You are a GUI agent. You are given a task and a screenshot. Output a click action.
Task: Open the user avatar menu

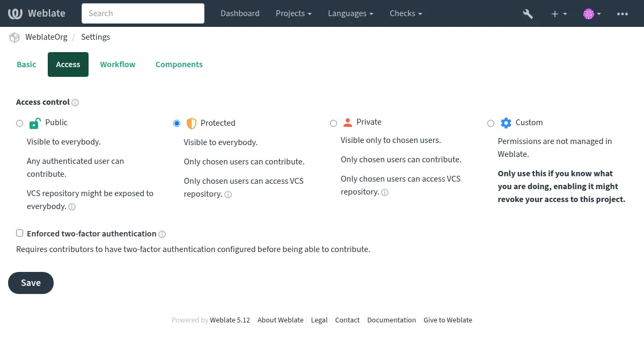pyautogui.click(x=592, y=13)
